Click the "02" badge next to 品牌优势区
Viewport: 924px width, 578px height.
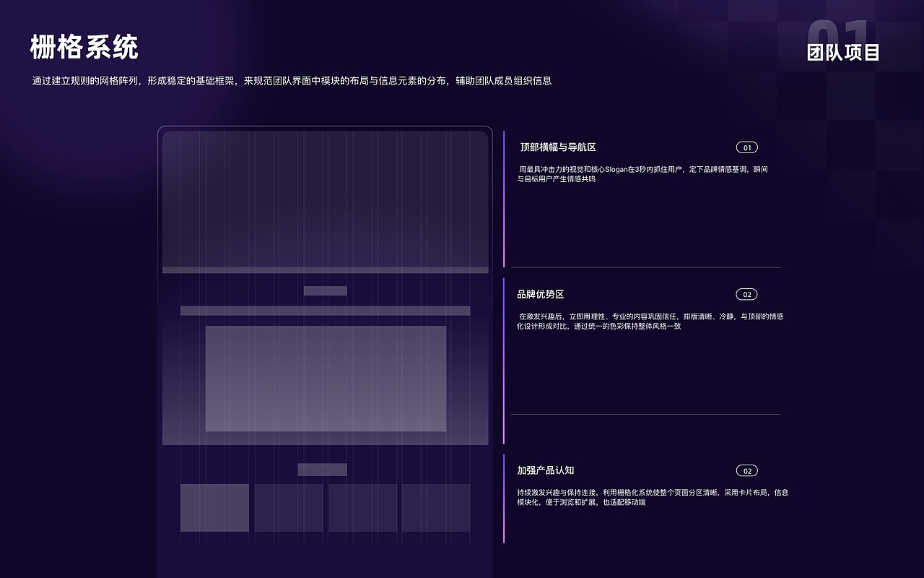pyautogui.click(x=747, y=294)
